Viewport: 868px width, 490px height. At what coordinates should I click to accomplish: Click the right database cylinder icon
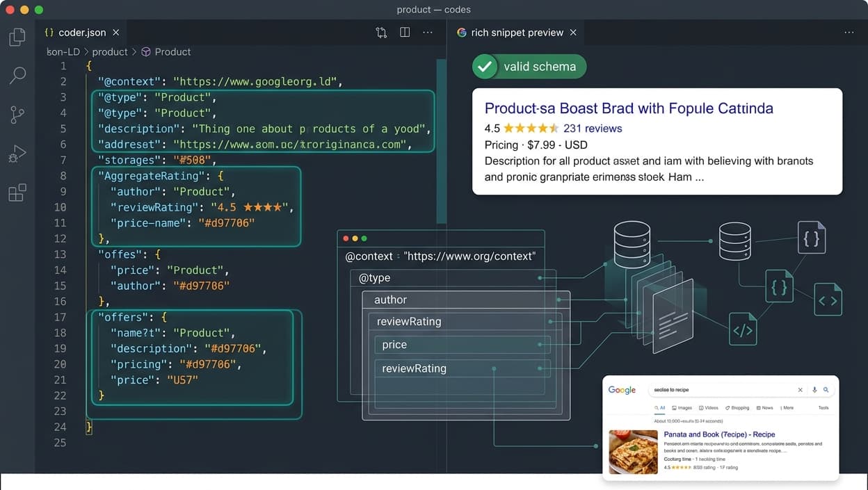[x=735, y=240]
